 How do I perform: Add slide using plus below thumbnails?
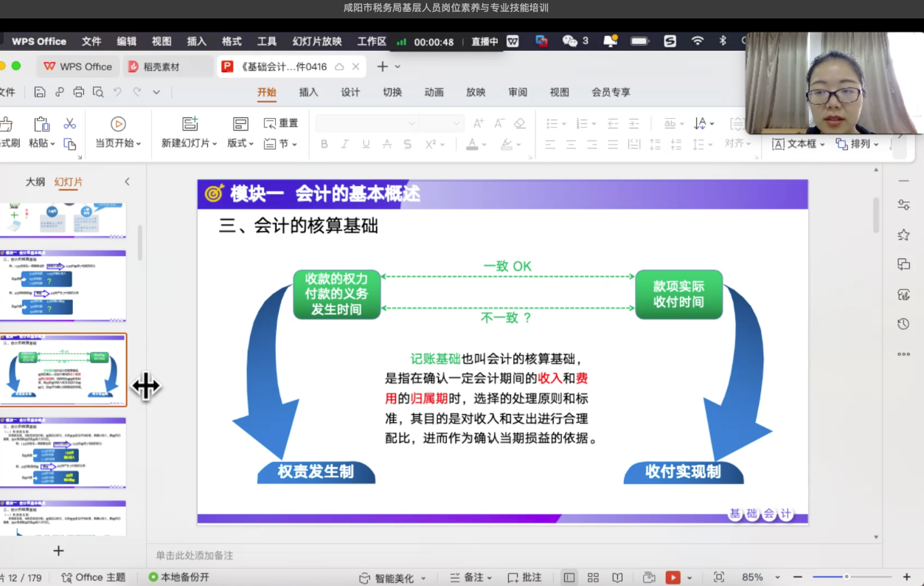[x=58, y=551]
